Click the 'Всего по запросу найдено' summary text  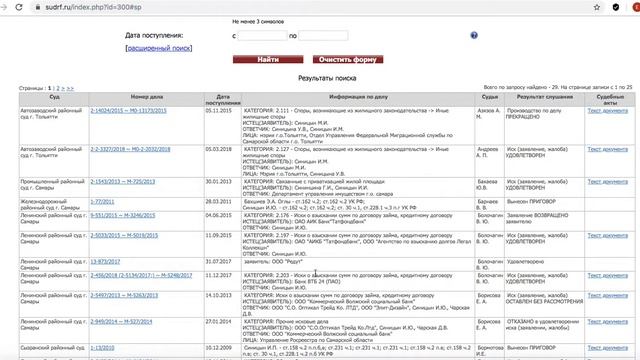tap(558, 87)
